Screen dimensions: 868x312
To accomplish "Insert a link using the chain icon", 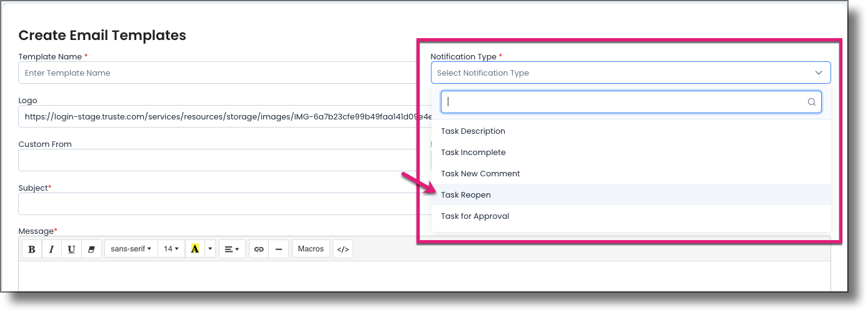I will [x=259, y=249].
